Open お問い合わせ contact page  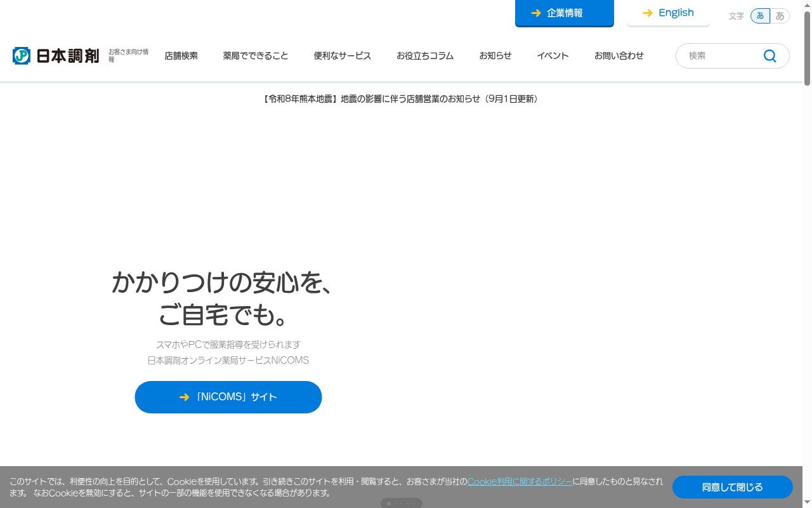point(619,56)
